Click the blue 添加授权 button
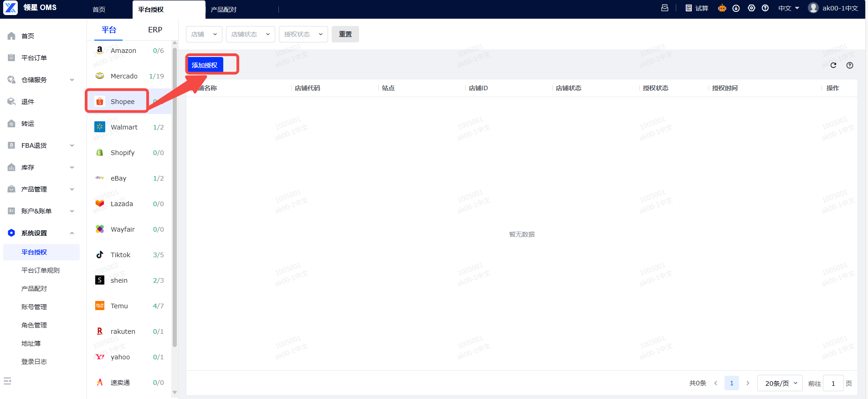 click(205, 65)
